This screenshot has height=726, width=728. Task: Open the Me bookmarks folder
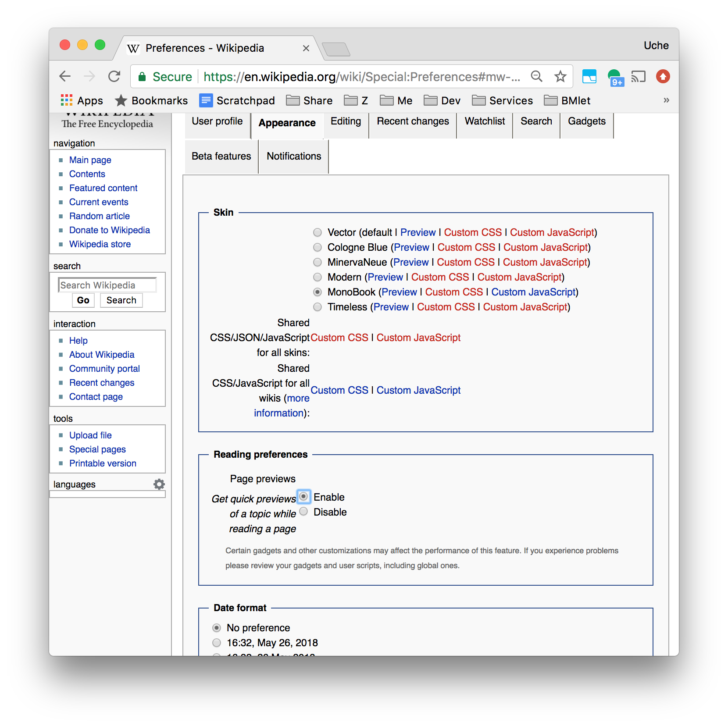tap(396, 100)
